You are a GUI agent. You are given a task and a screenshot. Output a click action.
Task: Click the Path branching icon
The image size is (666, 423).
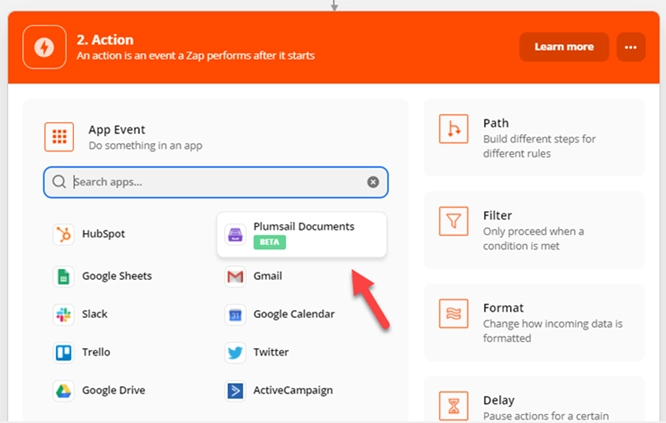454,129
